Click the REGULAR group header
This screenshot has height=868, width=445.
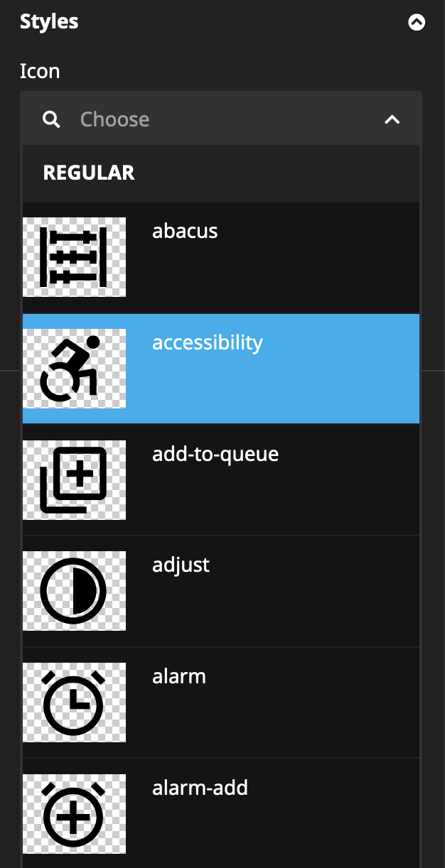pos(89,173)
